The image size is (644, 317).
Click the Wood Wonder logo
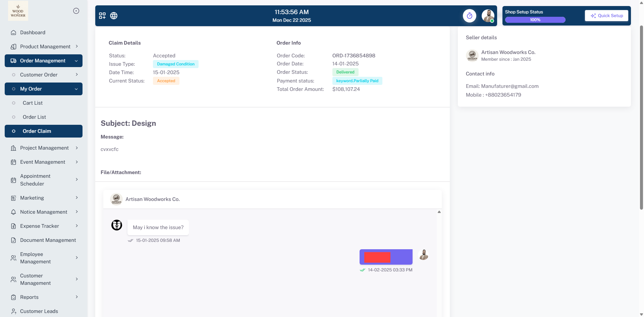coord(18,11)
